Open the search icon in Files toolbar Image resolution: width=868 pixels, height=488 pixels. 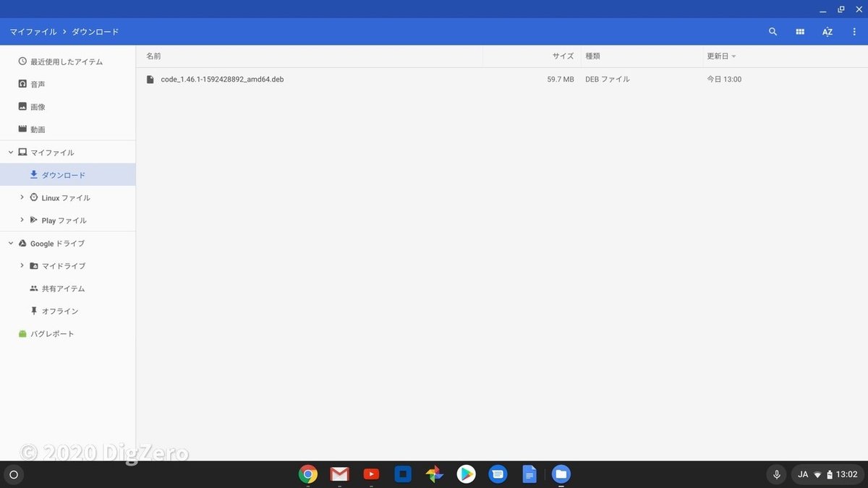click(x=773, y=32)
